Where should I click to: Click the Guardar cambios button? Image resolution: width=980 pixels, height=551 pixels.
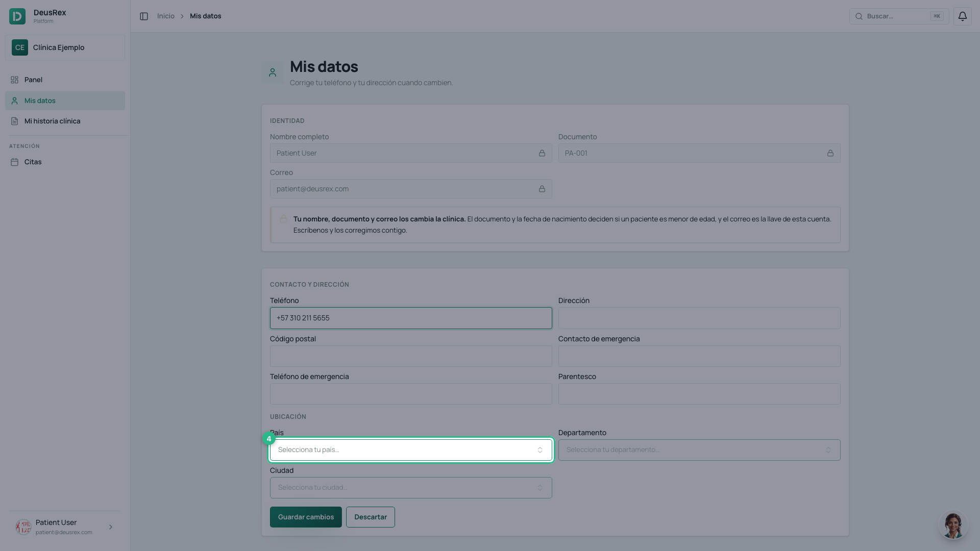[x=306, y=517]
